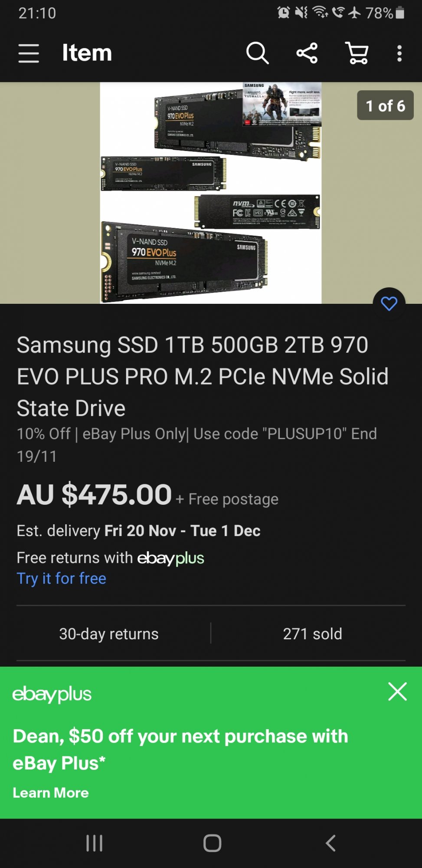The image size is (422, 868).
Task: Add item to watchlist with heart icon
Action: tap(389, 303)
